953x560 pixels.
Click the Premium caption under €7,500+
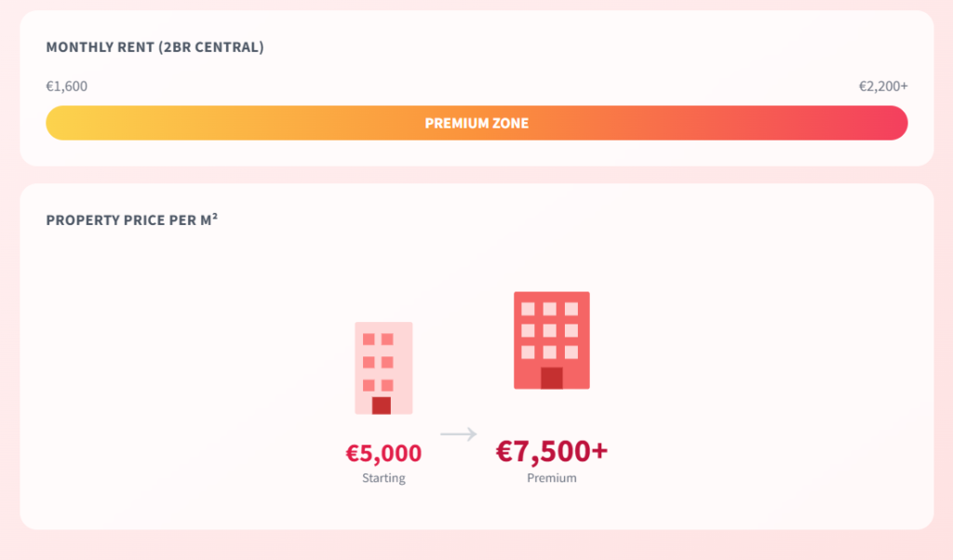(552, 478)
